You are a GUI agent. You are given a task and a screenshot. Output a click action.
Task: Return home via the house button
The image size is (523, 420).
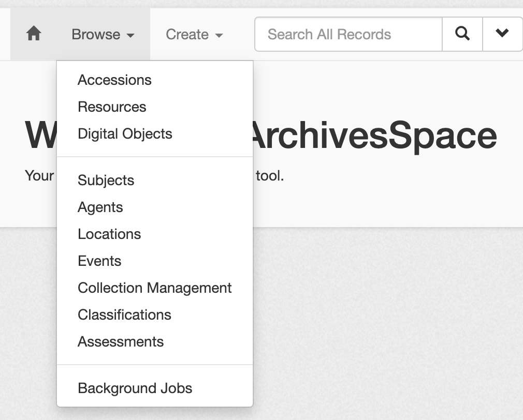[x=33, y=34]
